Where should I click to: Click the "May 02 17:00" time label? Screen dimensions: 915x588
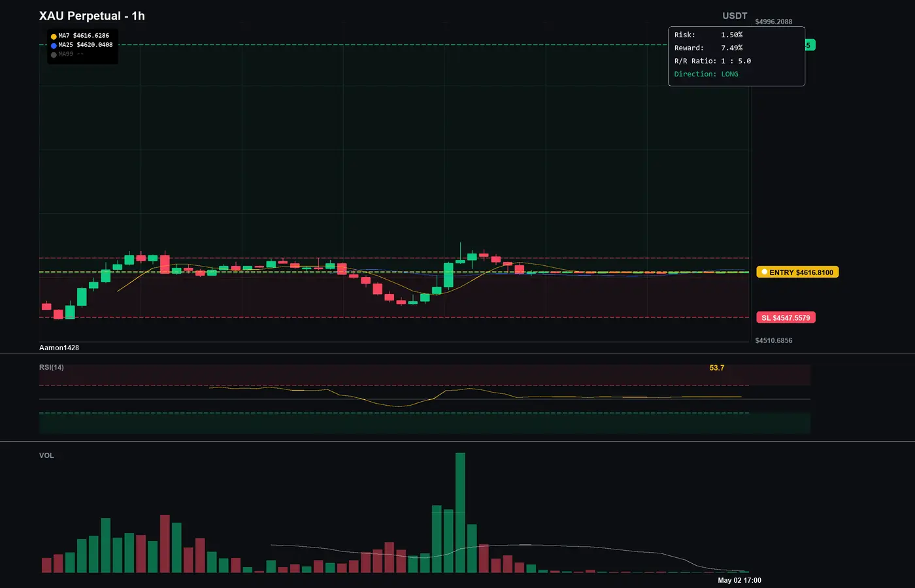739,580
